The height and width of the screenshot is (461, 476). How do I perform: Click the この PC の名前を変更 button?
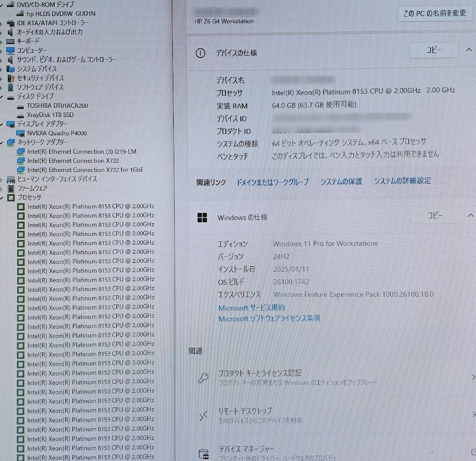(434, 13)
